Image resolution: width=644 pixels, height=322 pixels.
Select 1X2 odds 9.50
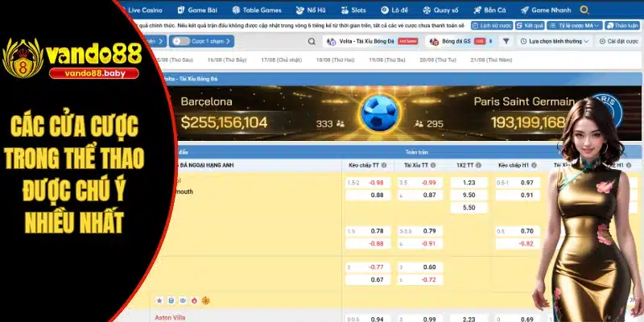coord(469,195)
